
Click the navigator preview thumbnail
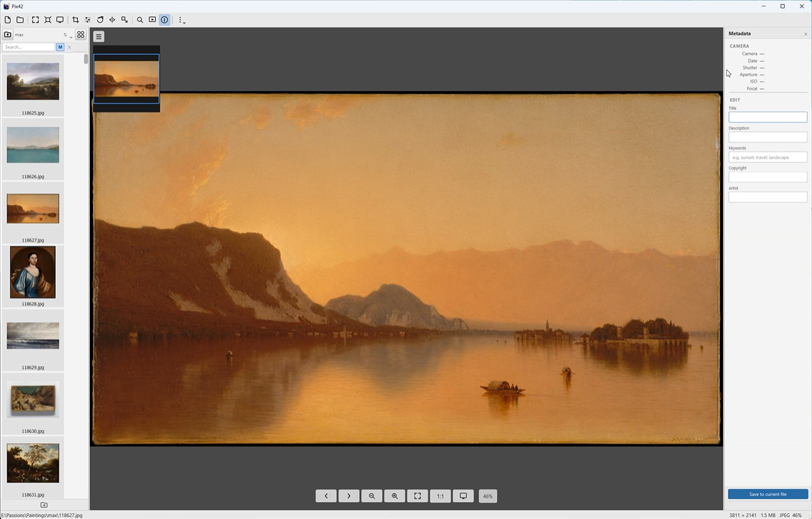pos(126,79)
